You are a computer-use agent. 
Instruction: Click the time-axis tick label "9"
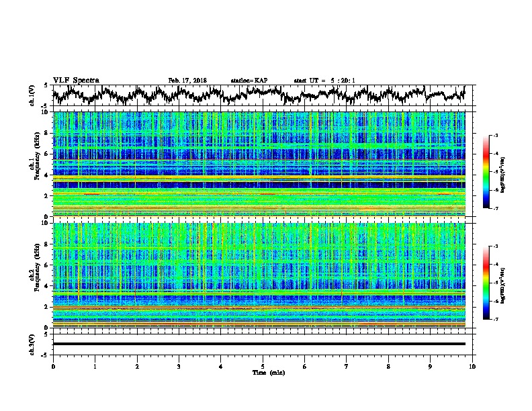pos(430,367)
